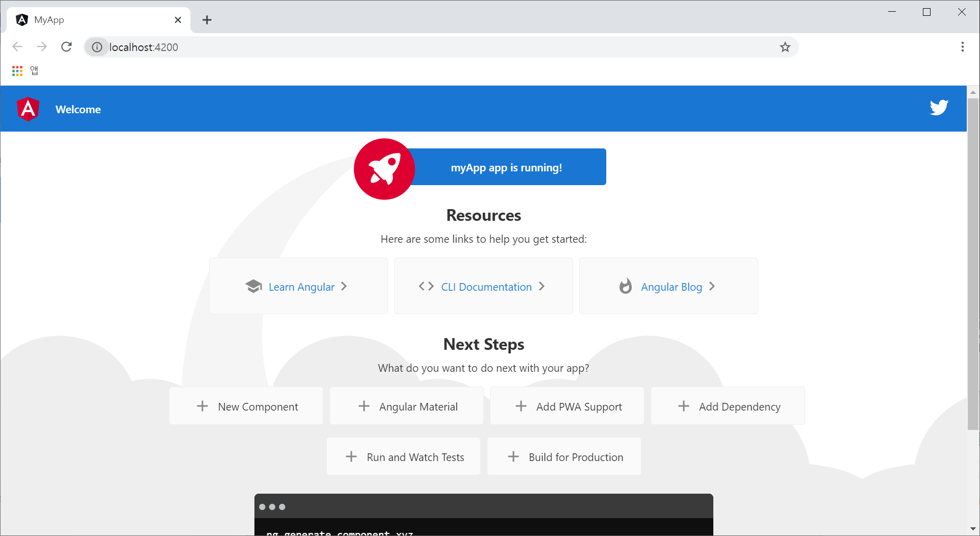Click the '앱' bookmarks bar label

pyautogui.click(x=34, y=71)
